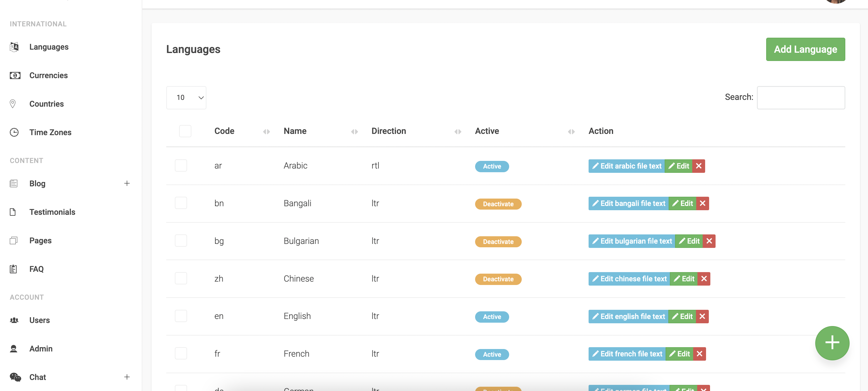Toggle the Bangali Deactivate status badge
Screen dimensions: 868x391
(498, 204)
